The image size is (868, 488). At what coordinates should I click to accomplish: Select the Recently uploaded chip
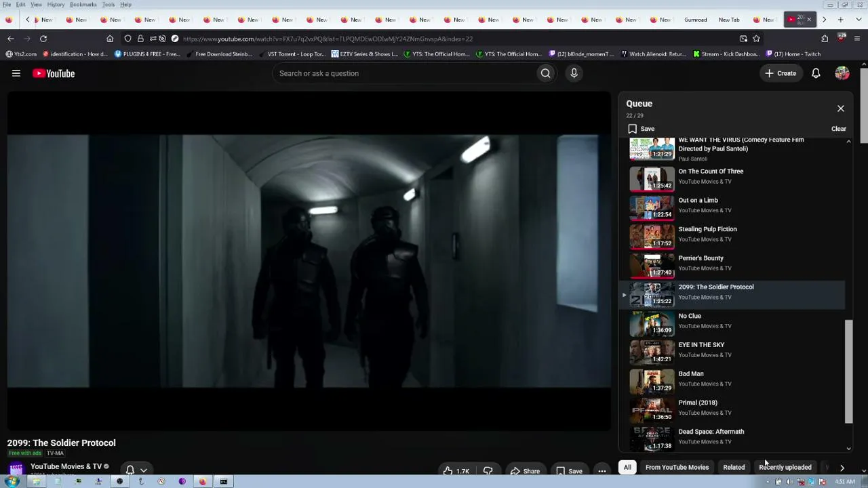click(785, 467)
